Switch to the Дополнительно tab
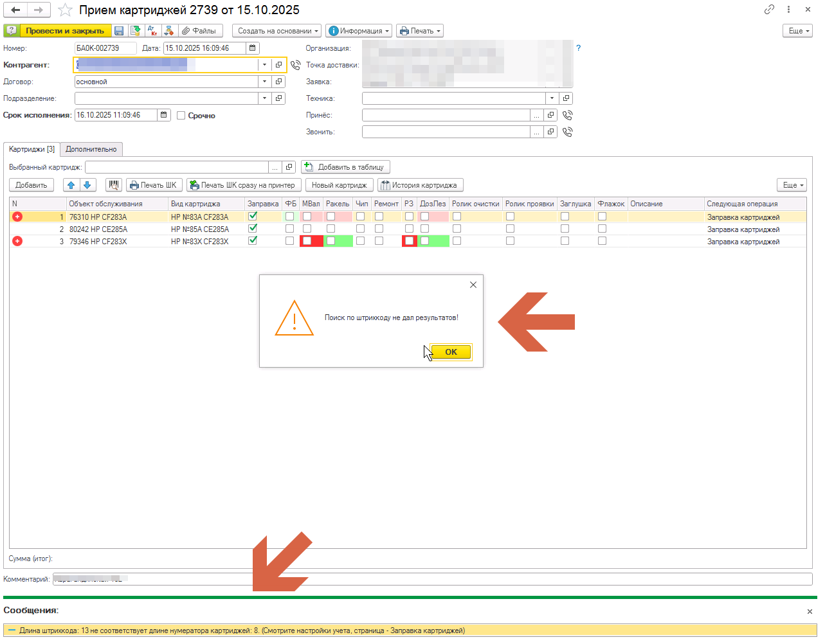Viewport: 825px width, 644px height. (91, 149)
